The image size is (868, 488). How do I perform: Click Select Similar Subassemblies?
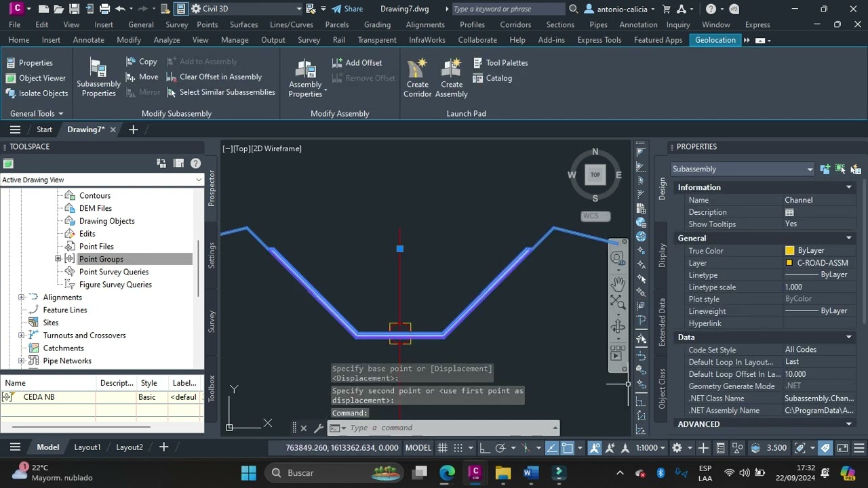(220, 92)
